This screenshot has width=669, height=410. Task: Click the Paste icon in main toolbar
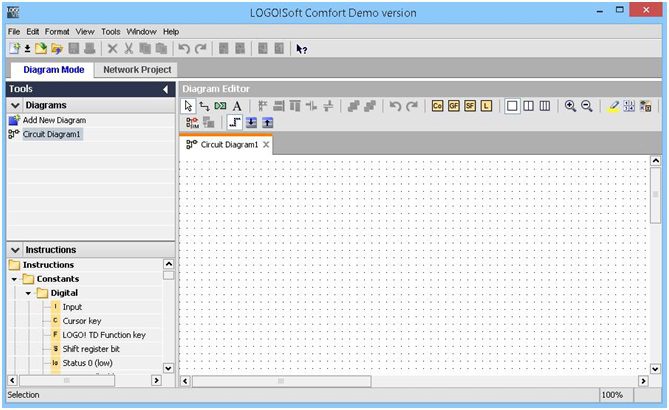tap(161, 49)
